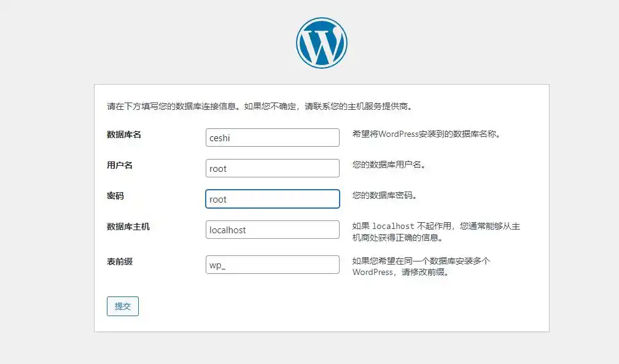619x364 pixels.
Task: Click the 密码 field label
Action: pos(115,196)
